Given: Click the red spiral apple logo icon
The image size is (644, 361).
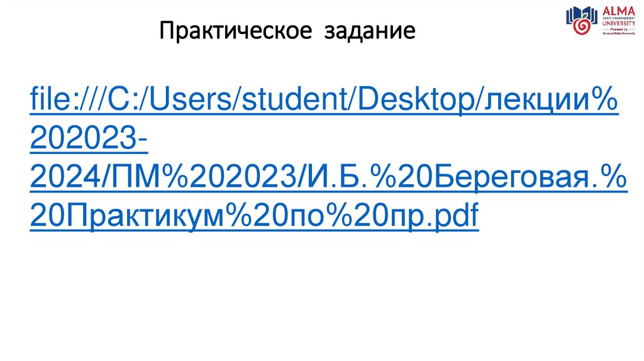Looking at the screenshot, I should [581, 25].
